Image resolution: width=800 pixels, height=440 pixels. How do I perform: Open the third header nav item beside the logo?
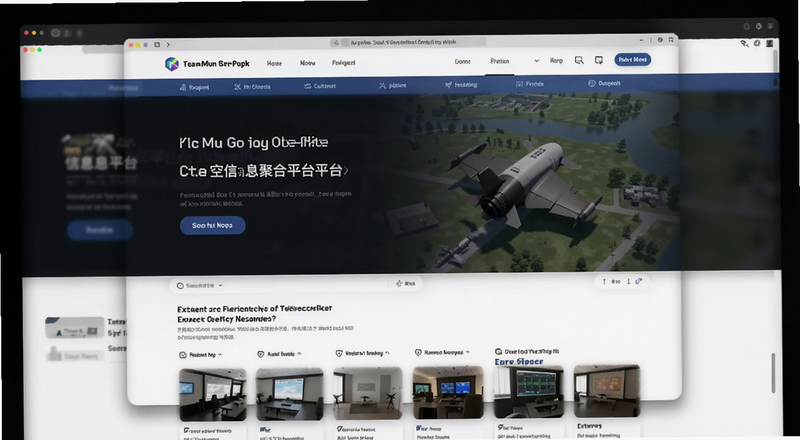pos(343,63)
